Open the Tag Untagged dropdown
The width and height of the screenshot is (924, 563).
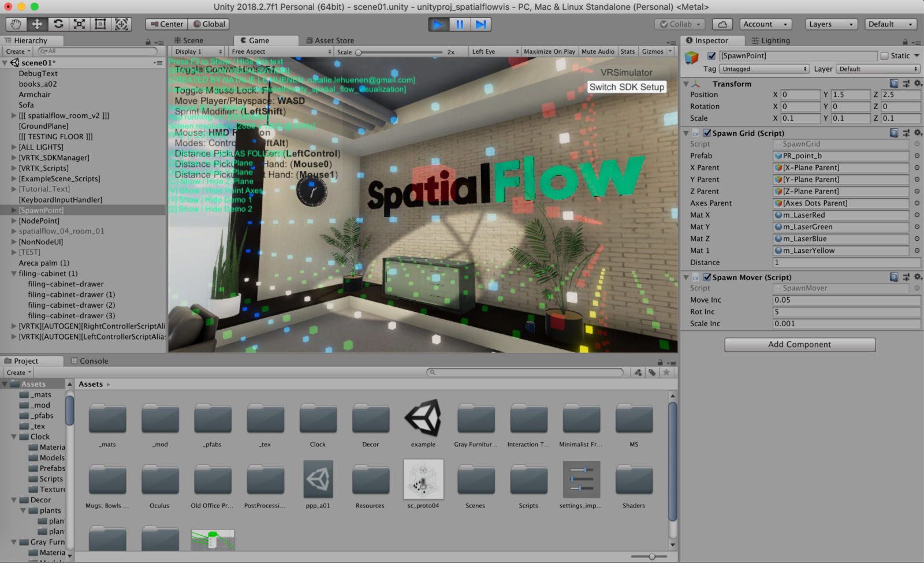tap(764, 69)
